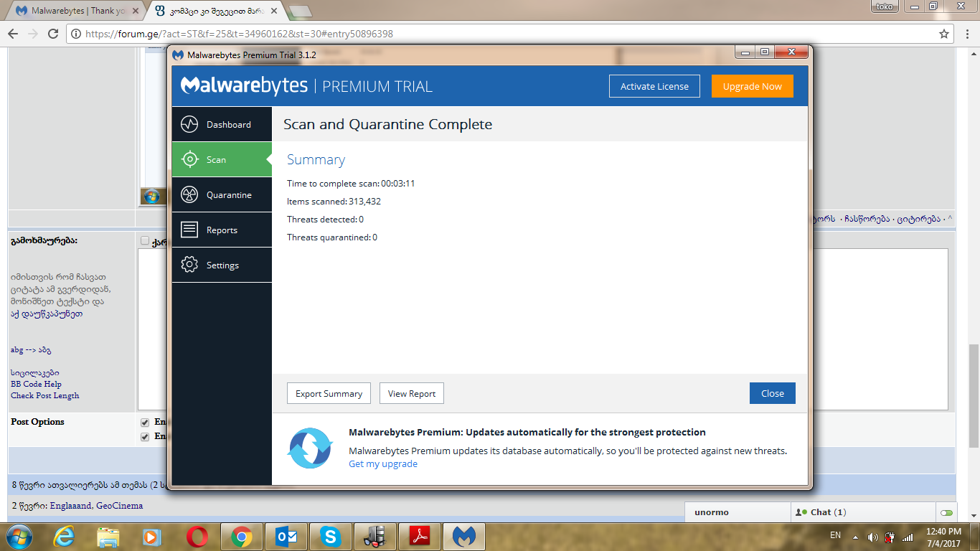Open Windows Media Player from the taskbar
The width and height of the screenshot is (980, 551).
coord(152,537)
